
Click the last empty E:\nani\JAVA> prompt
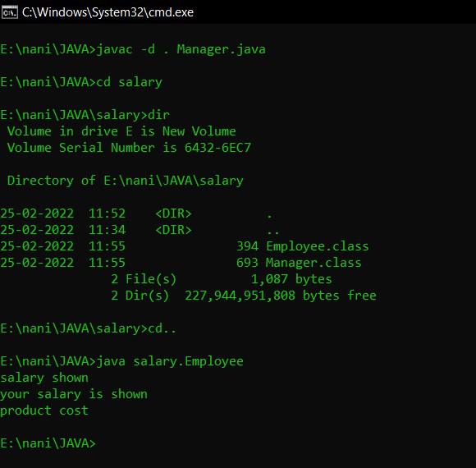pyautogui.click(x=48, y=443)
